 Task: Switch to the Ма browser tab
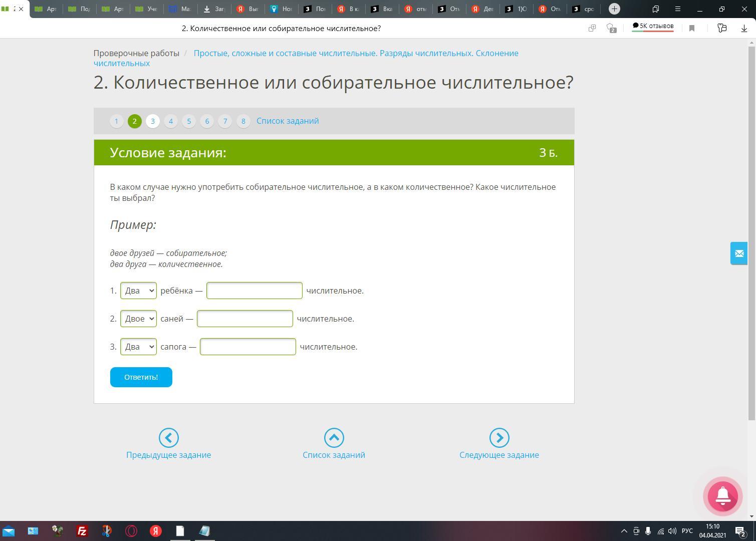click(181, 9)
